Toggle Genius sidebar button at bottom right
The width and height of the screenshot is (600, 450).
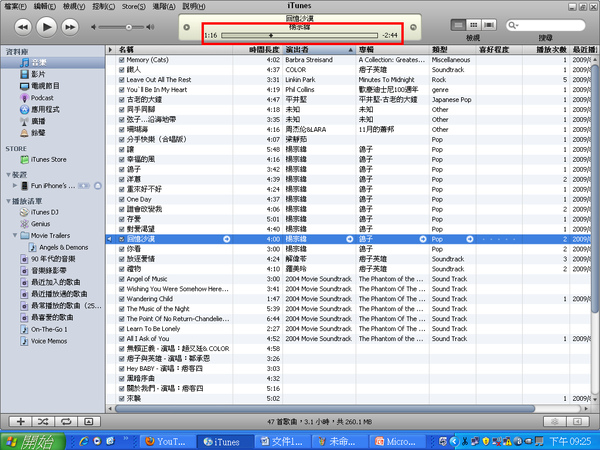577,422
